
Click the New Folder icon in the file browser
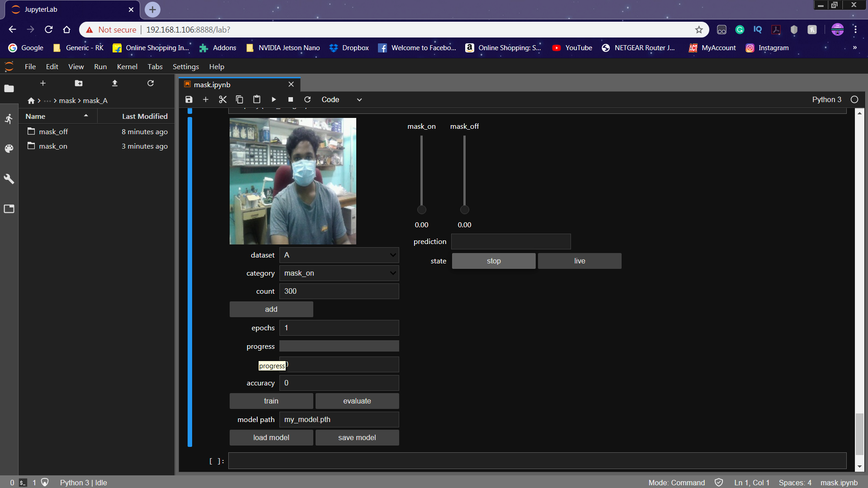[x=79, y=83]
